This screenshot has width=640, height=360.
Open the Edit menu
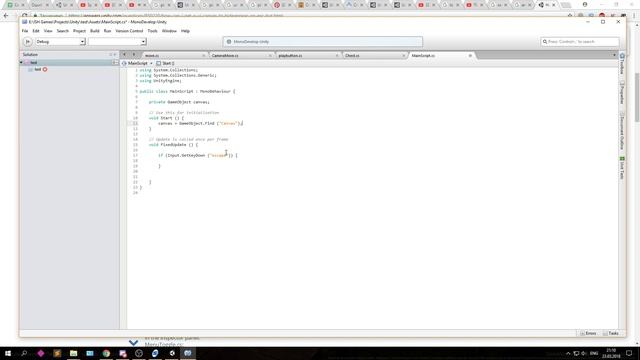(36, 31)
